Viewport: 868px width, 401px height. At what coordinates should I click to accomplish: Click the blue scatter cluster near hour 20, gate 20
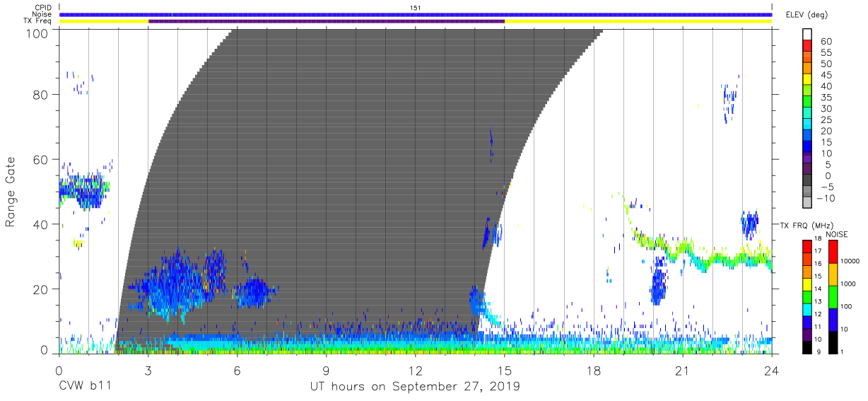click(658, 283)
